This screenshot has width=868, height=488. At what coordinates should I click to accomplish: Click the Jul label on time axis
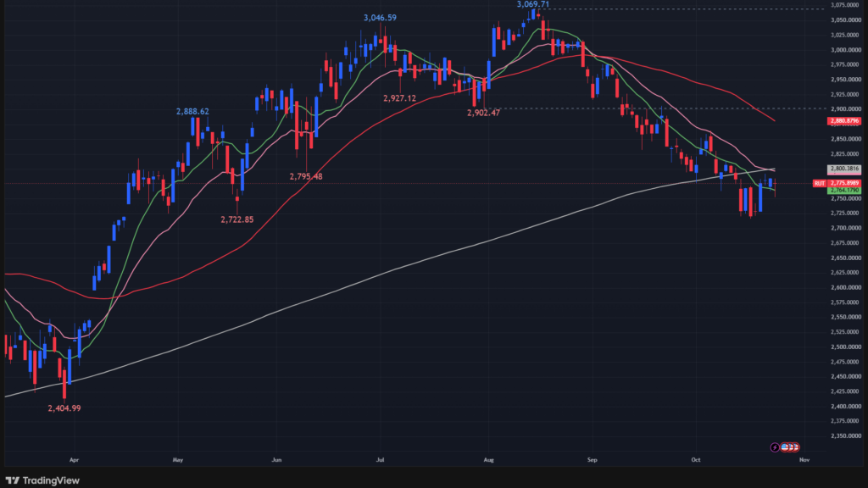[381, 460]
